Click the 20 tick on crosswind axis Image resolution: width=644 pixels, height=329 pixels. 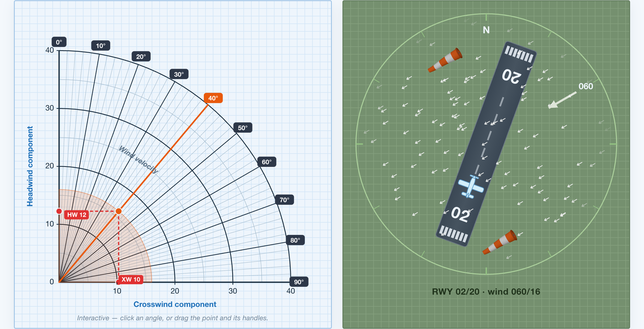[x=175, y=291]
